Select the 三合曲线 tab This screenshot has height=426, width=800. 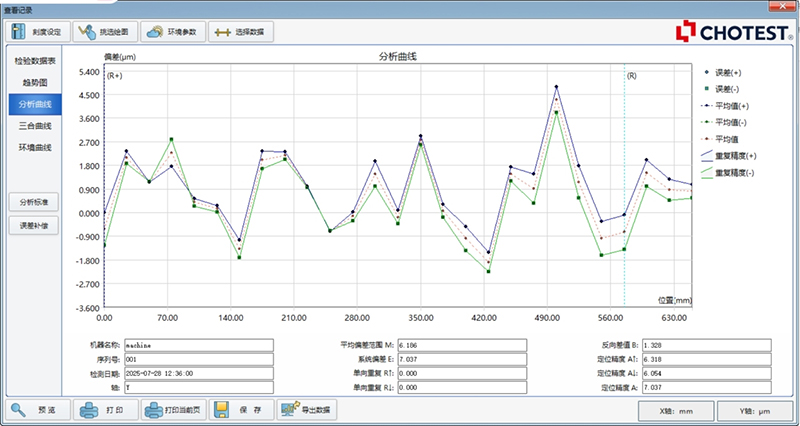pyautogui.click(x=35, y=125)
